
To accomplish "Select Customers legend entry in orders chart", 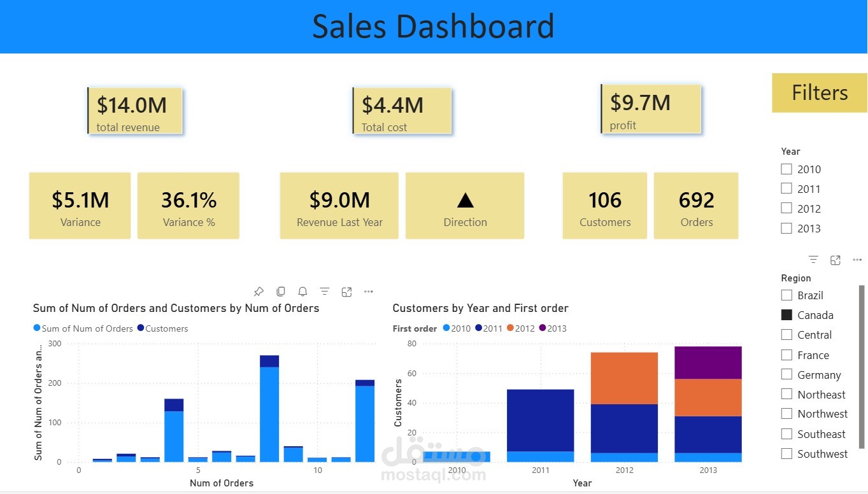I will click(x=163, y=328).
